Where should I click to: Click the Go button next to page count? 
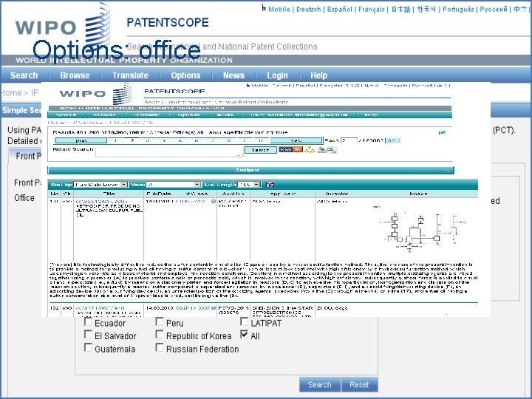394,140
